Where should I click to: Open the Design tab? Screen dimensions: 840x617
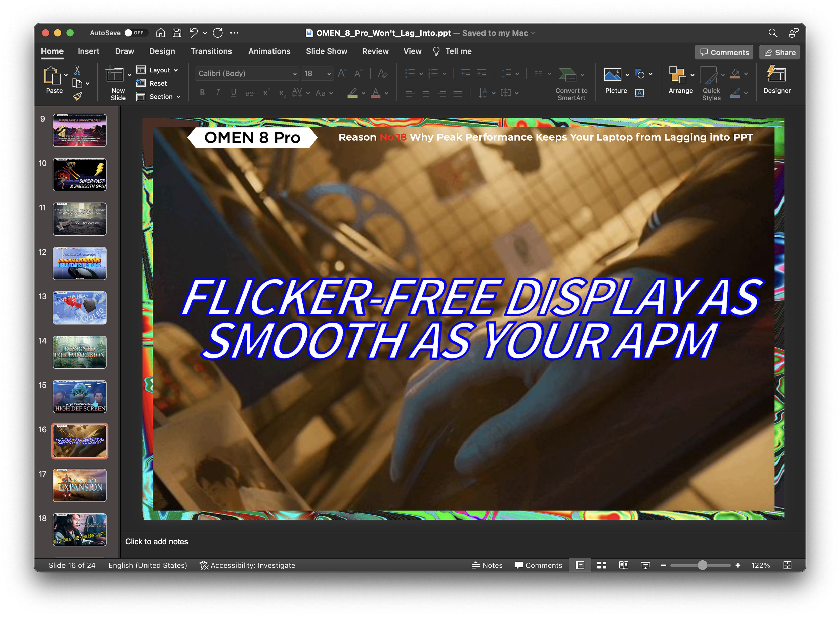(x=162, y=51)
